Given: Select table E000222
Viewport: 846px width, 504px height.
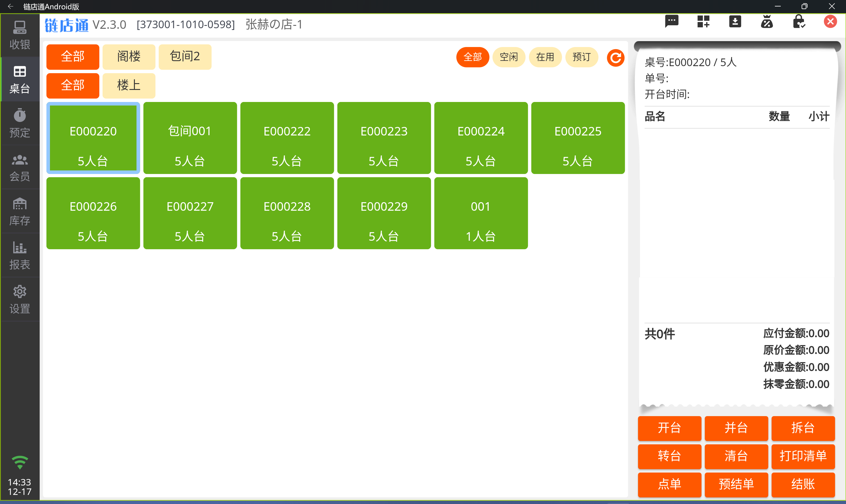Looking at the screenshot, I should coord(287,138).
